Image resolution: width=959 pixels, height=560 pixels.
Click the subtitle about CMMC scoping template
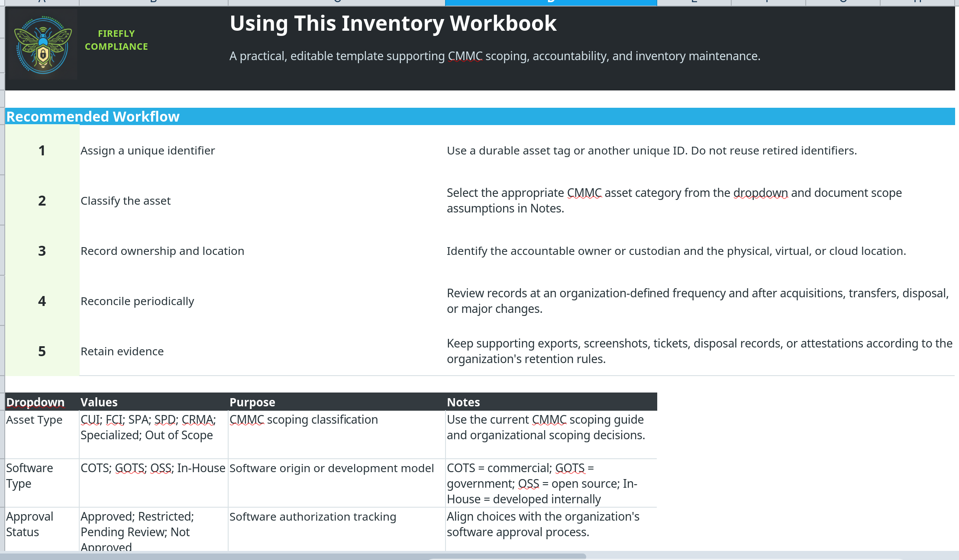click(495, 56)
